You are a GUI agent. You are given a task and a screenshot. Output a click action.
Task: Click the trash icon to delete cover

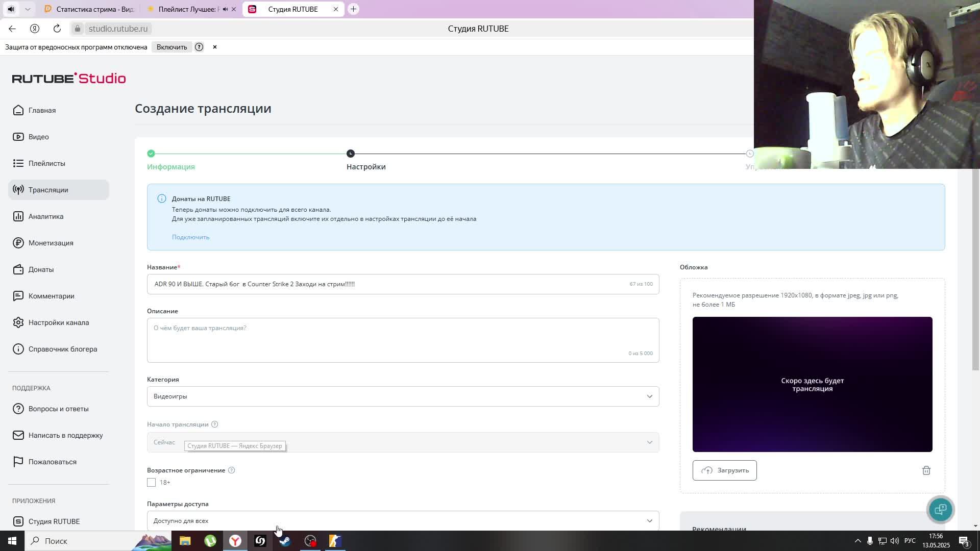tap(926, 470)
